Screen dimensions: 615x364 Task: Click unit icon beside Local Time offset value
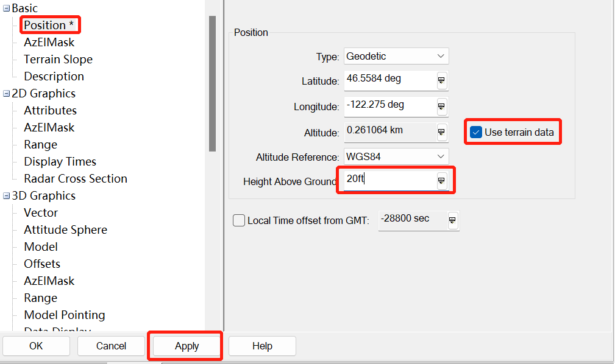point(452,220)
